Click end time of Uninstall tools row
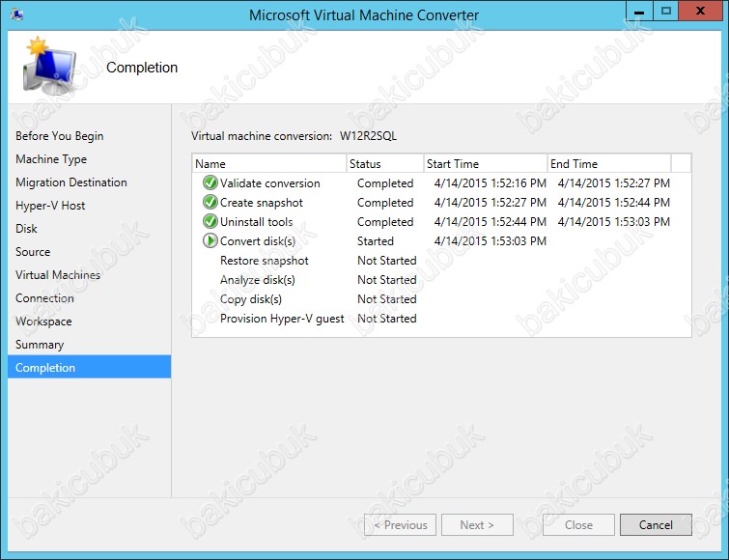This screenshot has width=729, height=560. (x=614, y=222)
